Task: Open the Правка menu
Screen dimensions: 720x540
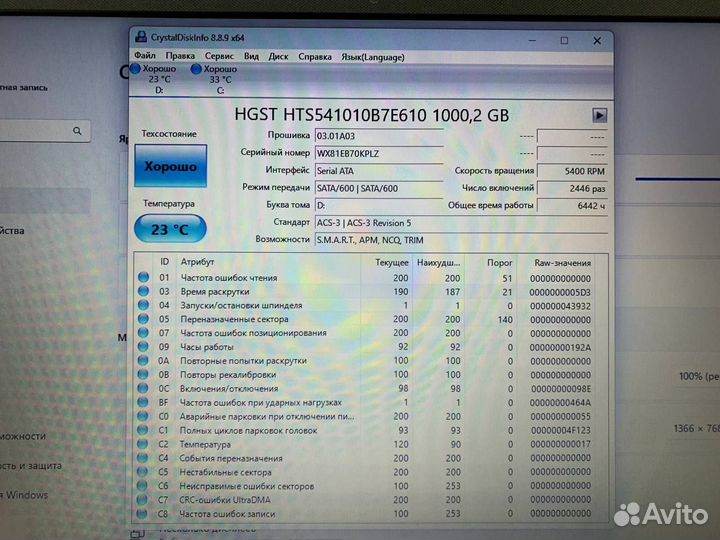Action: click(180, 56)
